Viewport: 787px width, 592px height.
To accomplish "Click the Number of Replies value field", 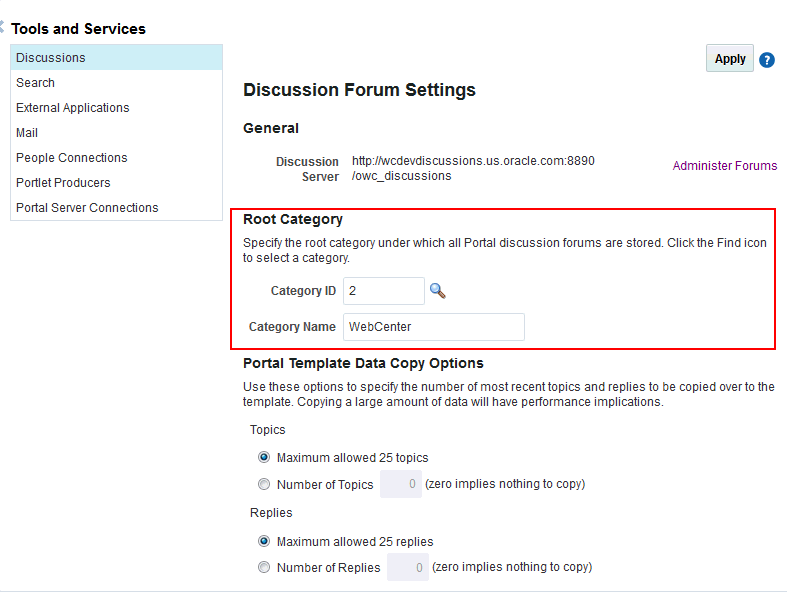I will click(408, 567).
